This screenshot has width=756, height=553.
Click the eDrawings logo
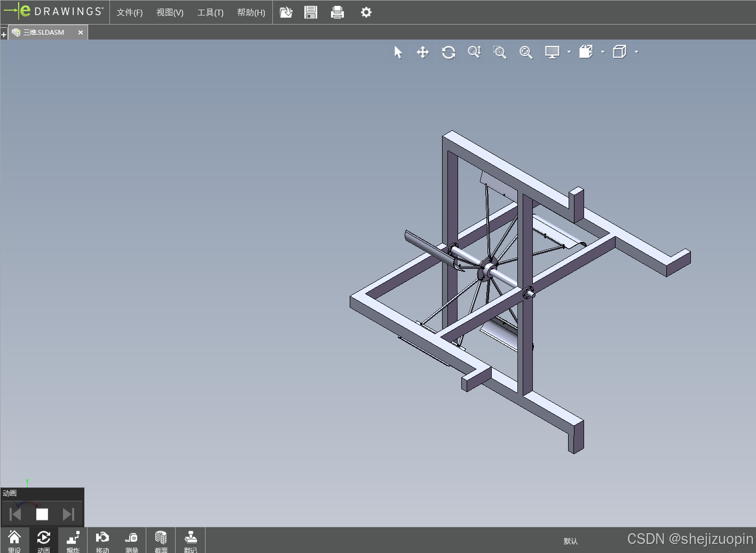click(53, 11)
